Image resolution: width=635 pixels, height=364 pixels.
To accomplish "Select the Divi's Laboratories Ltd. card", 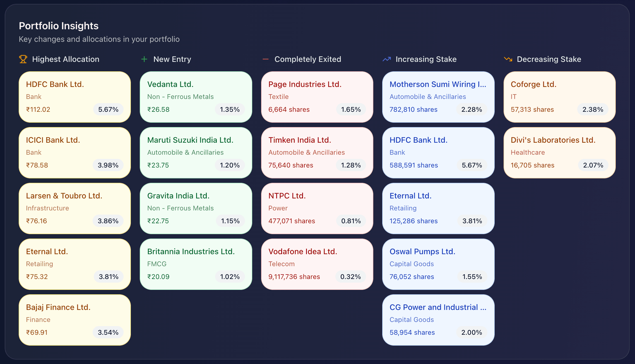I will click(x=559, y=152).
